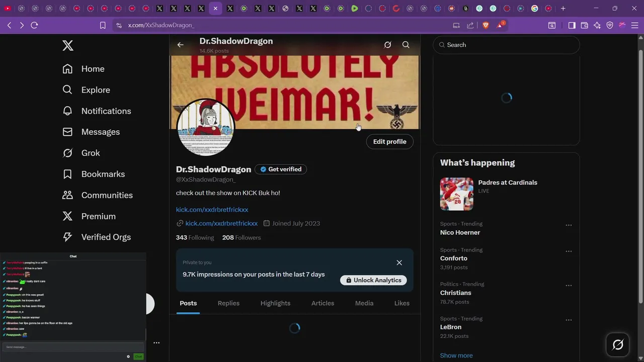Open the Brave Shields lion icon
644x362 pixels.
click(x=486, y=25)
